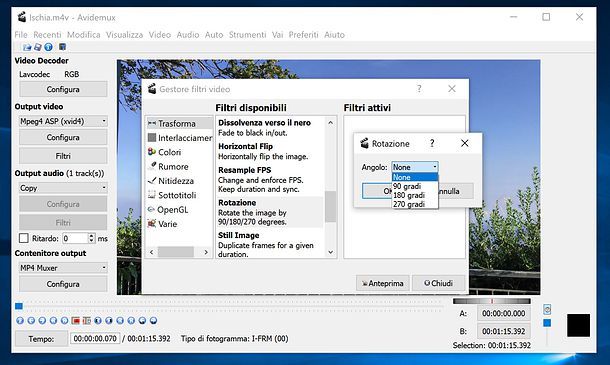Click Configura under Video Decoder

coord(63,89)
